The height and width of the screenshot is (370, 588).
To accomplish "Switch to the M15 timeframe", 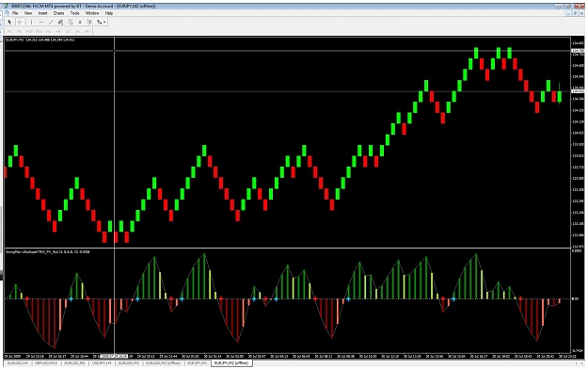I will [x=29, y=31].
